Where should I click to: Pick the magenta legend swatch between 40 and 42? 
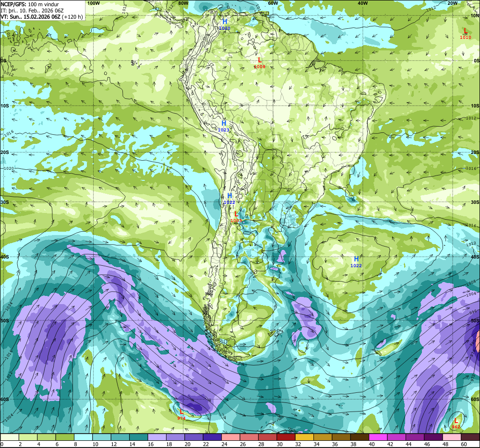(378, 437)
